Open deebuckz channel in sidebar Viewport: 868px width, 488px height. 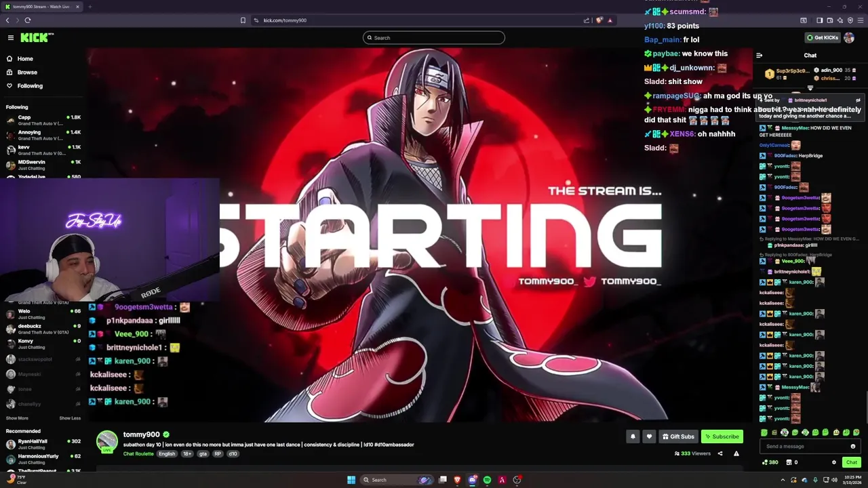tap(43, 329)
